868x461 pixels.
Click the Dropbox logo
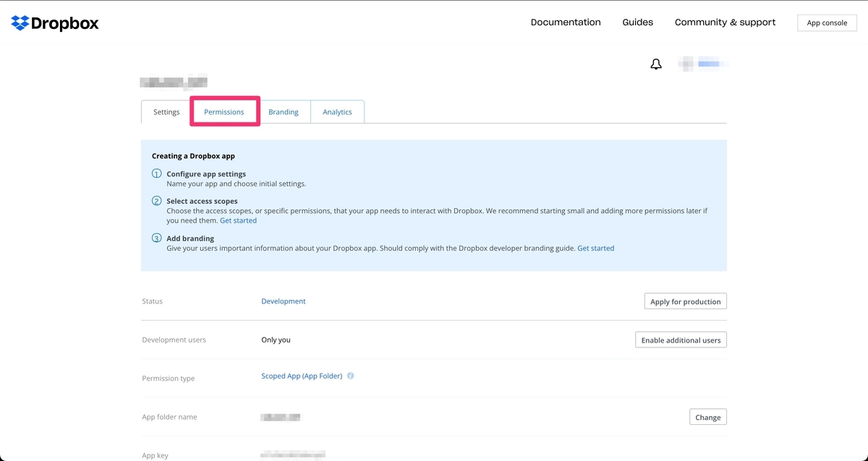point(55,23)
